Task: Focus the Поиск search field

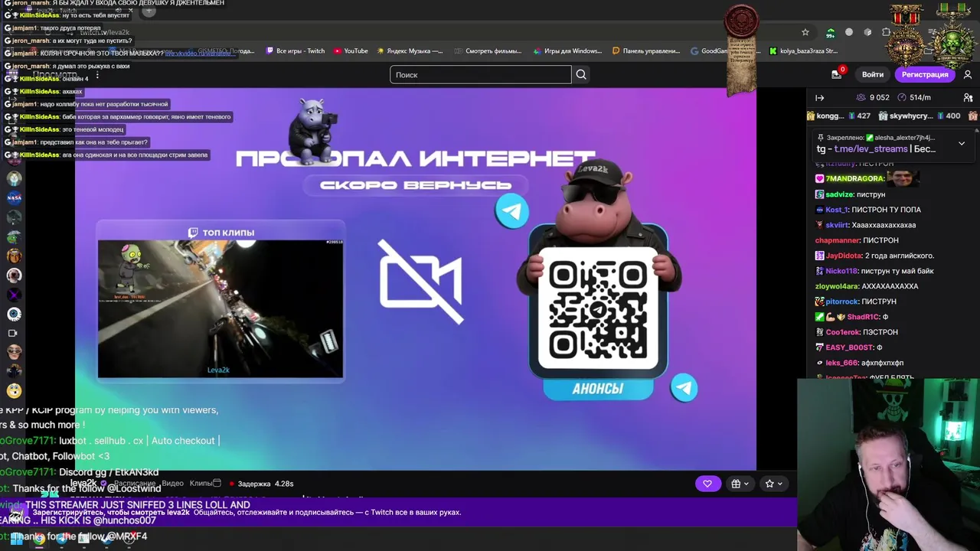Action: [480, 74]
